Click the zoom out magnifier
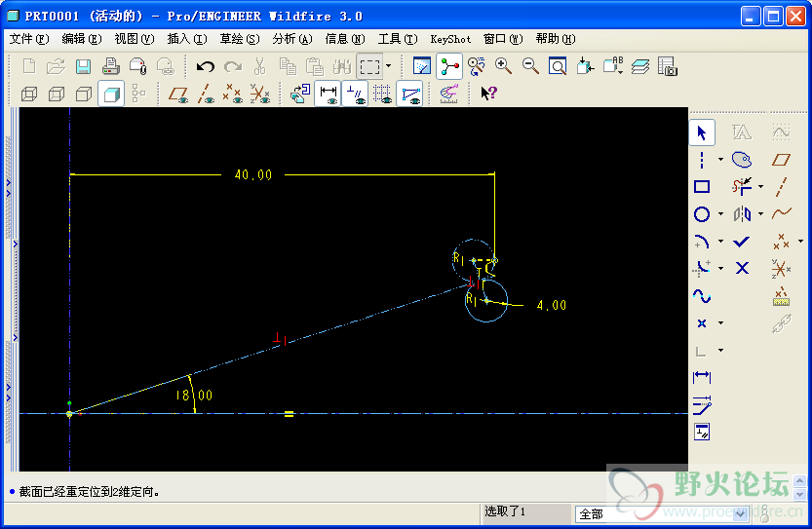Image resolution: width=812 pixels, height=529 pixels. (x=529, y=67)
